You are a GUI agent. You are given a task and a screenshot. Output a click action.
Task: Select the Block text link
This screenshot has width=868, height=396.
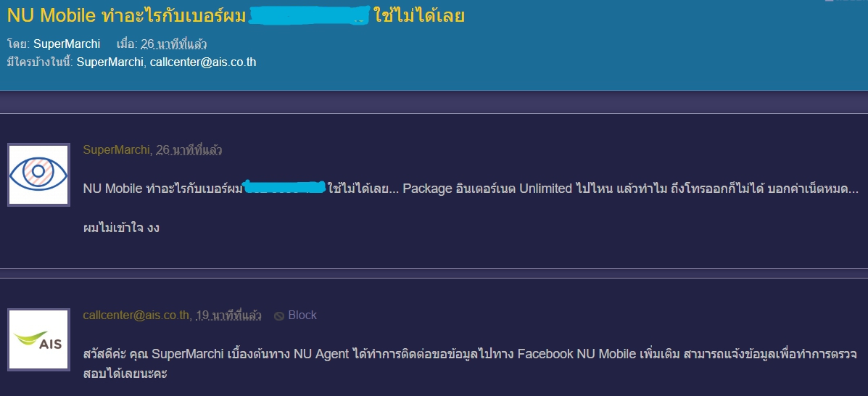302,315
